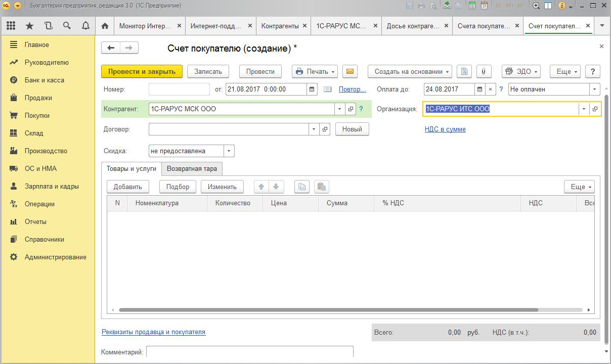611x364 pixels.
Task: Expand Договор dropdown arrow
Action: tap(315, 129)
